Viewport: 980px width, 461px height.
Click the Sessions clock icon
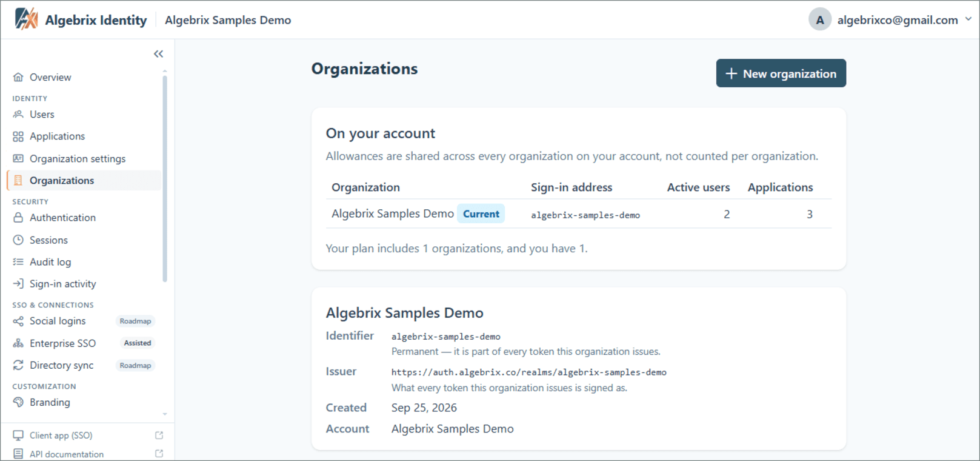tap(18, 240)
